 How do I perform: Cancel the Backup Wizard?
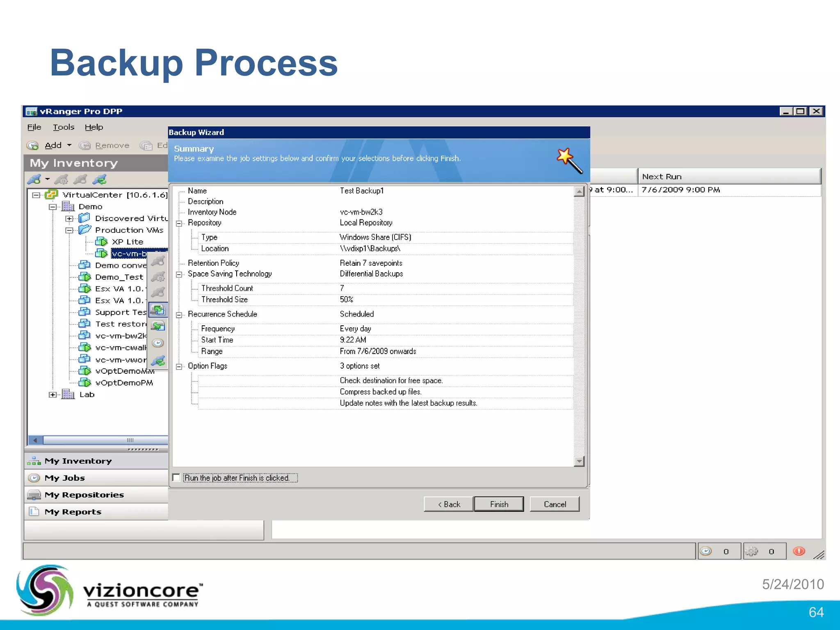click(x=555, y=504)
